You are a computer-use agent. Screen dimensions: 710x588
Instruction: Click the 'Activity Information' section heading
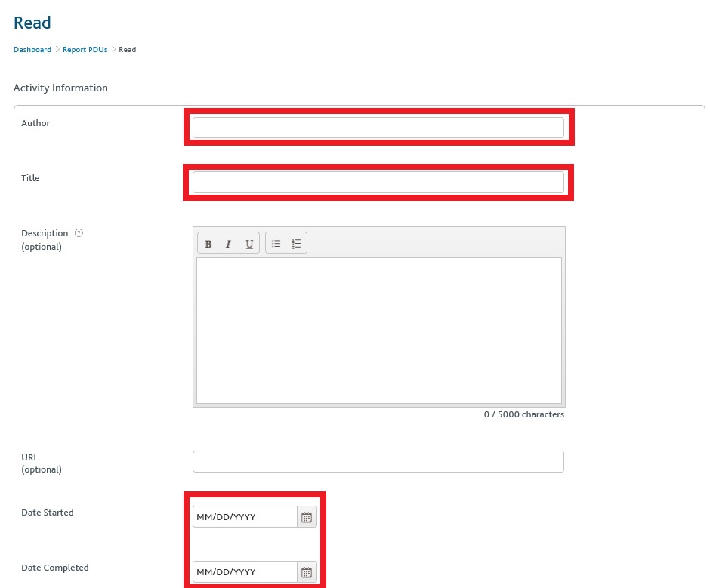point(60,88)
